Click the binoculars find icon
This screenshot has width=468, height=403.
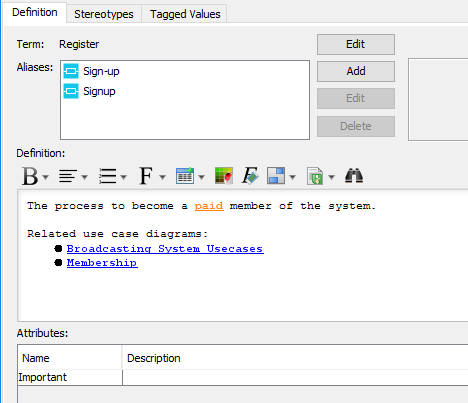354,176
